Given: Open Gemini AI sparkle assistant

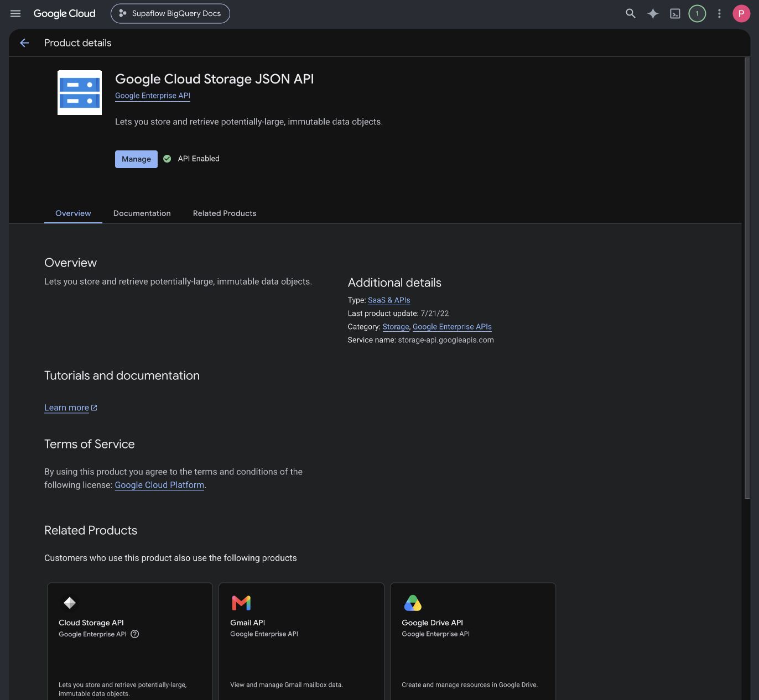Looking at the screenshot, I should pos(653,13).
